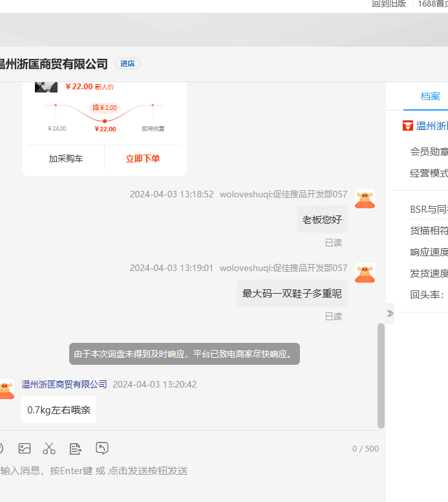Open the 回到旧版 link
The height and width of the screenshot is (502, 448).
point(389,4)
